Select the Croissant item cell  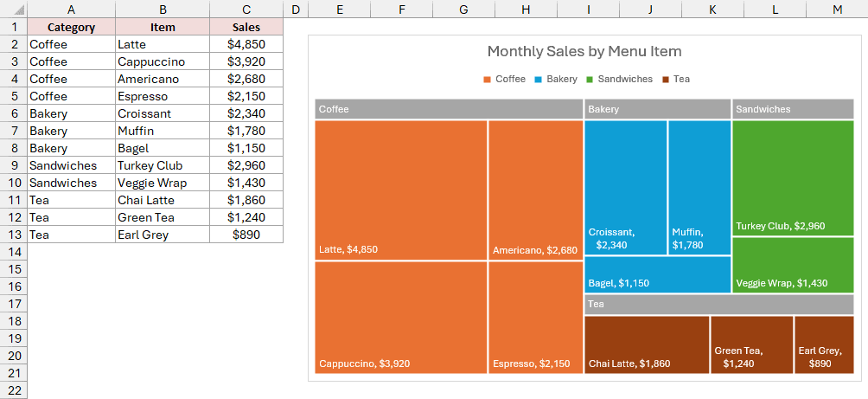(163, 113)
